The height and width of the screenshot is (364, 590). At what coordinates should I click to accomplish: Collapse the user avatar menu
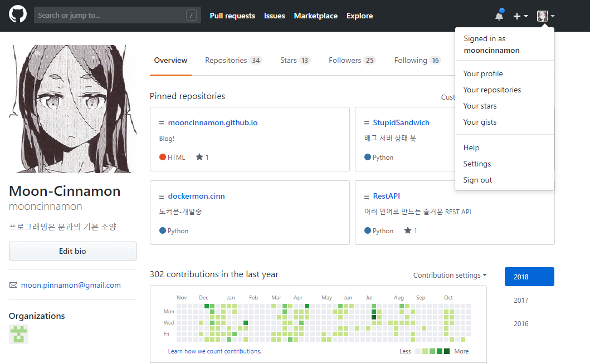(x=545, y=16)
